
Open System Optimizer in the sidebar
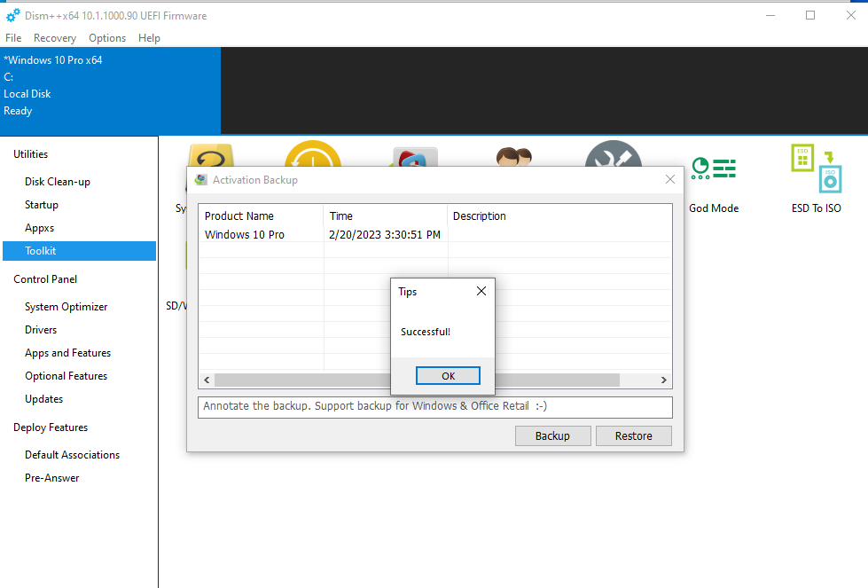point(66,307)
